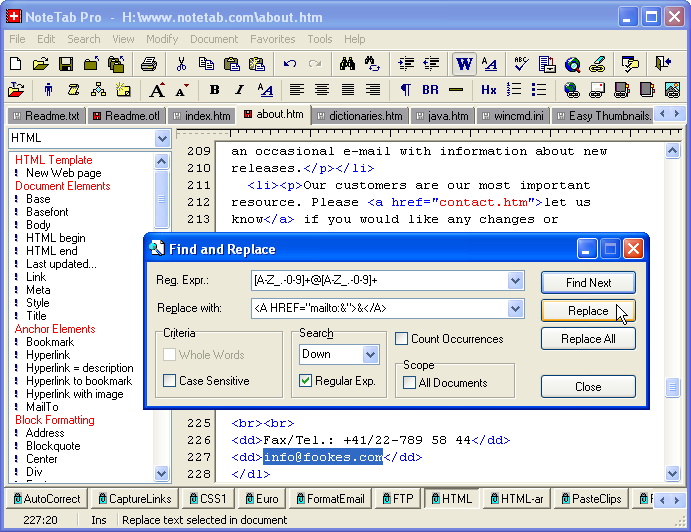Screen dimensions: 691x532
Task: Select the Blockquote clip item
Action: coord(53,446)
